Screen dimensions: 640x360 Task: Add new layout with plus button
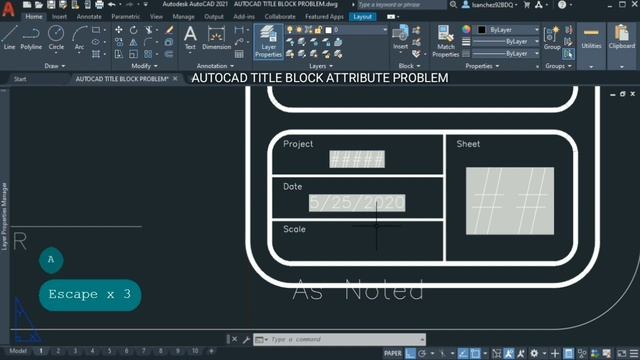tap(211, 351)
